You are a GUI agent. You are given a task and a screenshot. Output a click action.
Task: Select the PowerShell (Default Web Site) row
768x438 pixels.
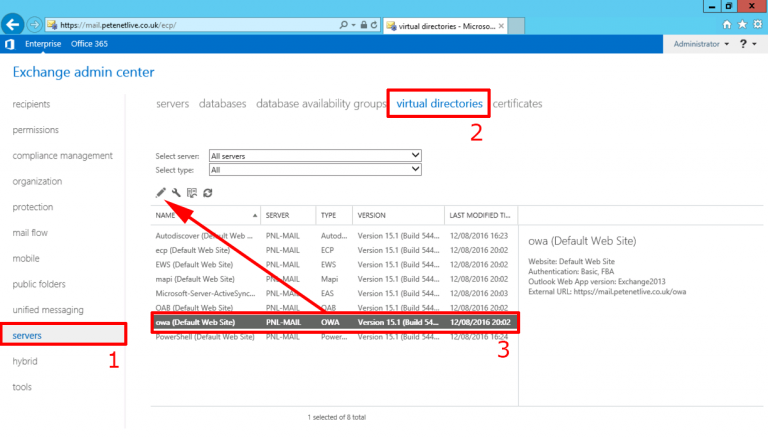click(334, 337)
